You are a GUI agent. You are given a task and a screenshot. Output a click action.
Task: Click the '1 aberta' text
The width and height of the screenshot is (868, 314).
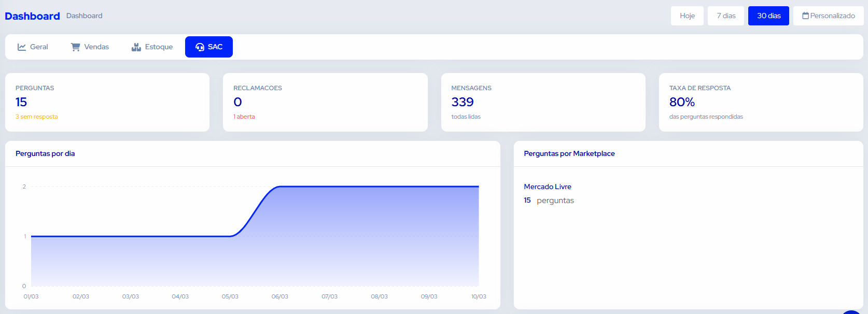pyautogui.click(x=244, y=117)
